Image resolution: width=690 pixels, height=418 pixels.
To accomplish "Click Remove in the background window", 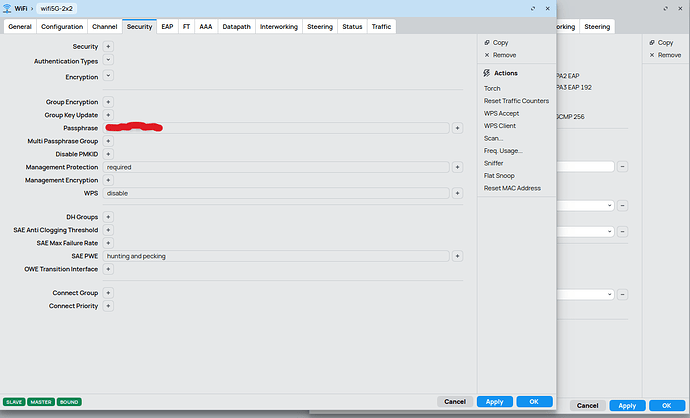I will point(665,55).
